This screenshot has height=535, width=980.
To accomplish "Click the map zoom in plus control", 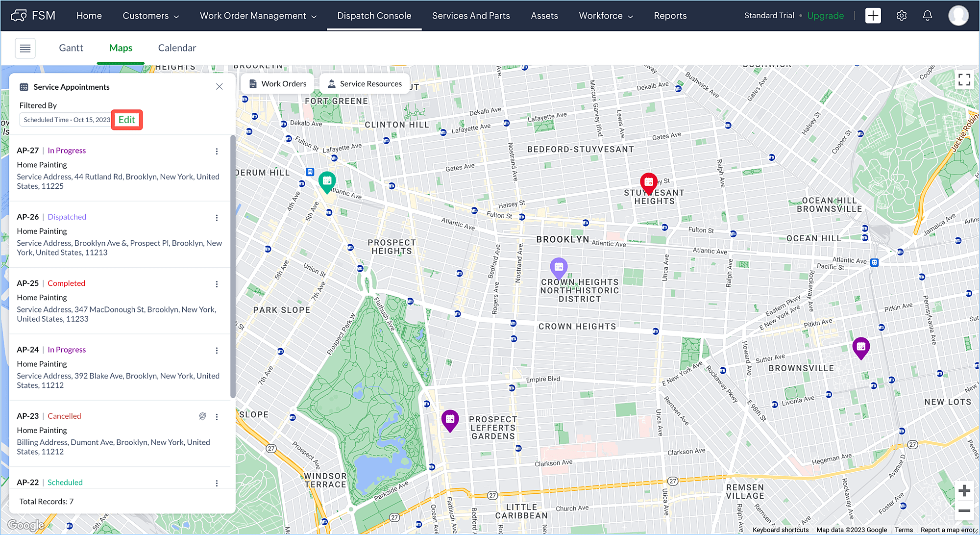I will pos(964,490).
